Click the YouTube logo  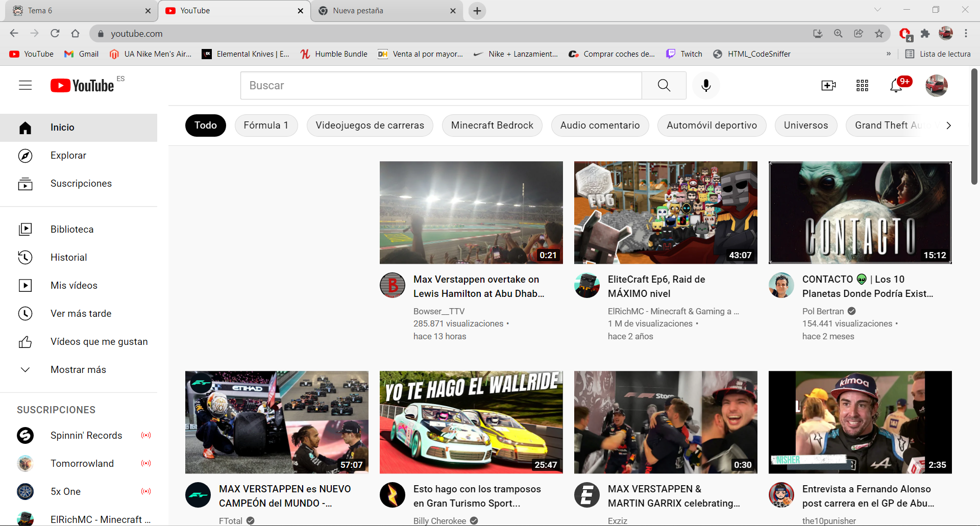pyautogui.click(x=82, y=85)
